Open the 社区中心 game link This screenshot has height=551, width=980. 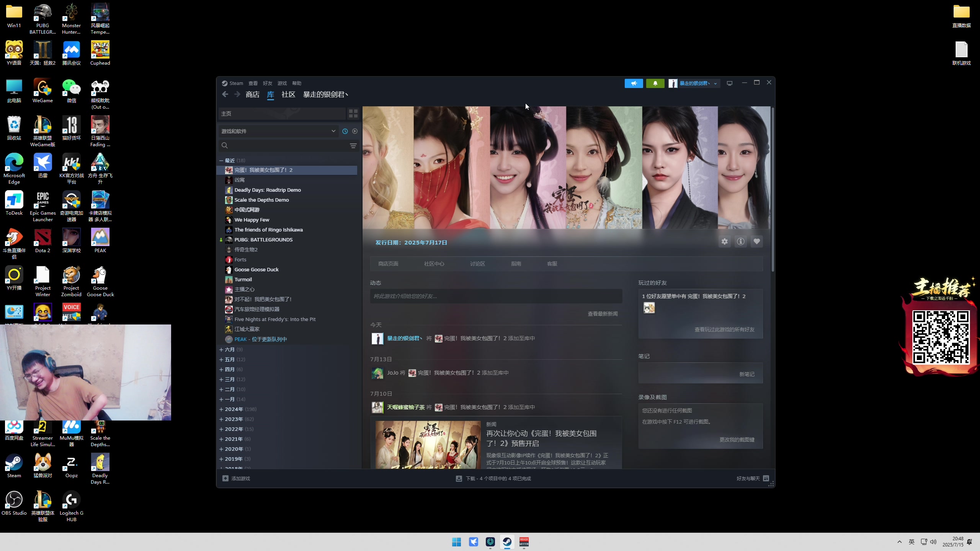(x=434, y=264)
